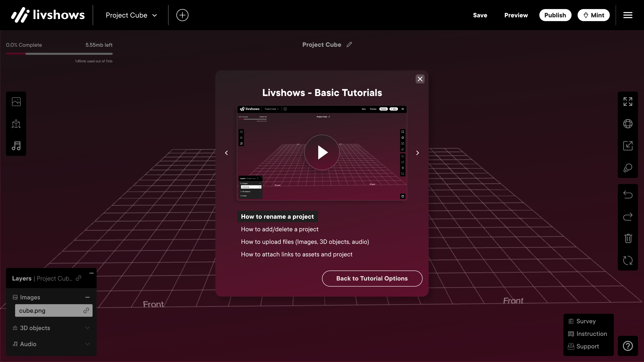Save the project
Image resolution: width=644 pixels, height=362 pixels.
(480, 15)
